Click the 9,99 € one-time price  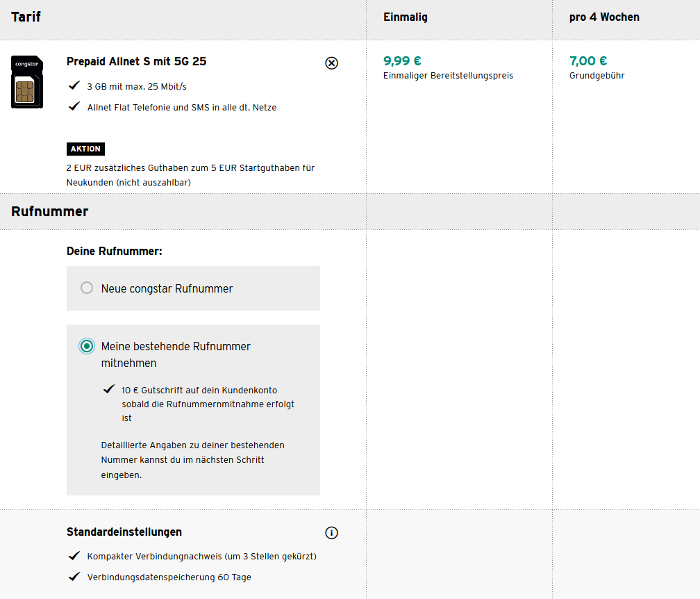[402, 61]
